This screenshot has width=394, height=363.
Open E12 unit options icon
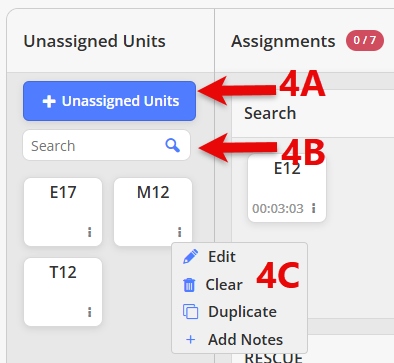coord(313,208)
